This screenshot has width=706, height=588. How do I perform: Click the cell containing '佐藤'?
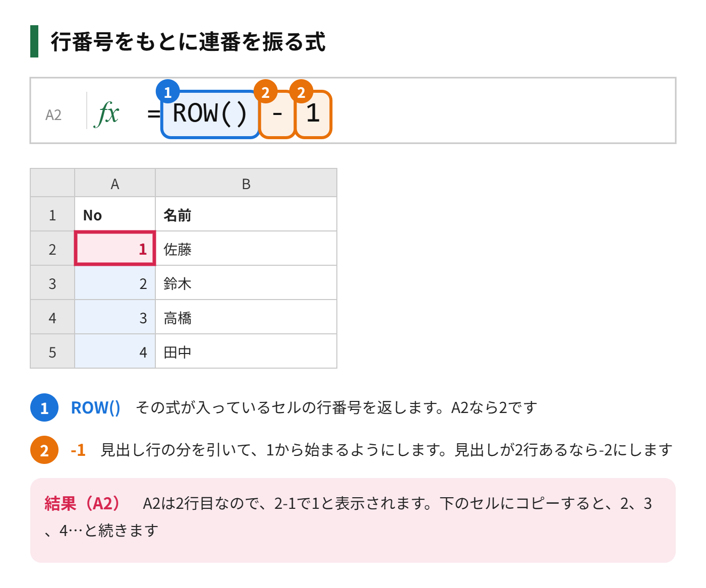pos(246,249)
